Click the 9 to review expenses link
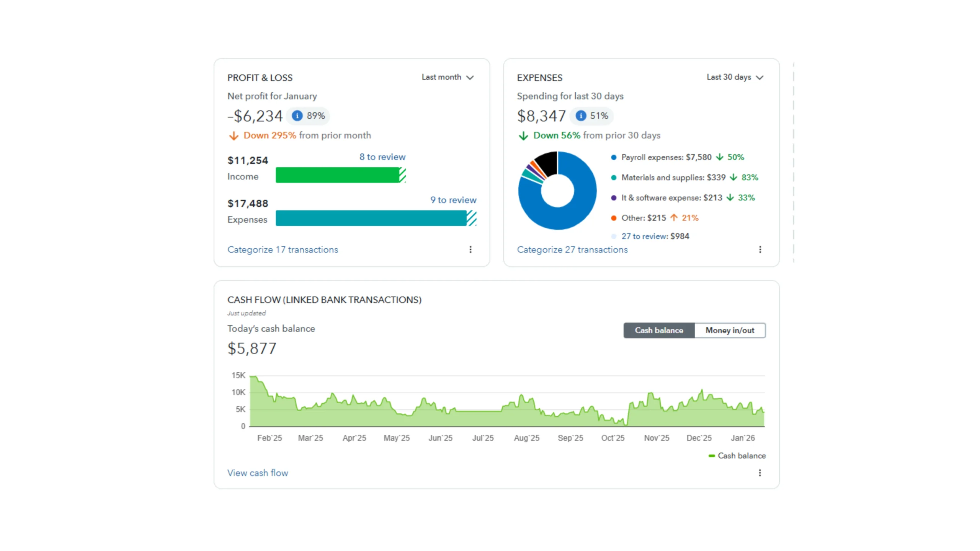Viewport: 980px width, 551px height. tap(453, 200)
